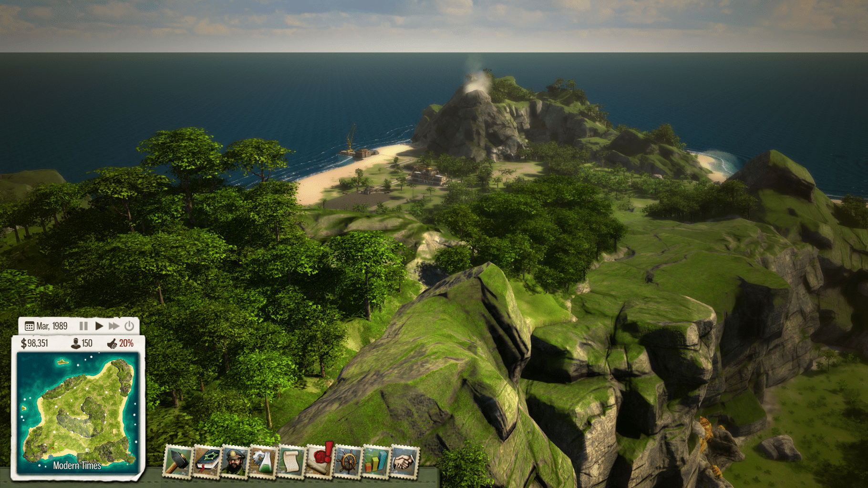Open the Overlays bar chart icon

376,461
